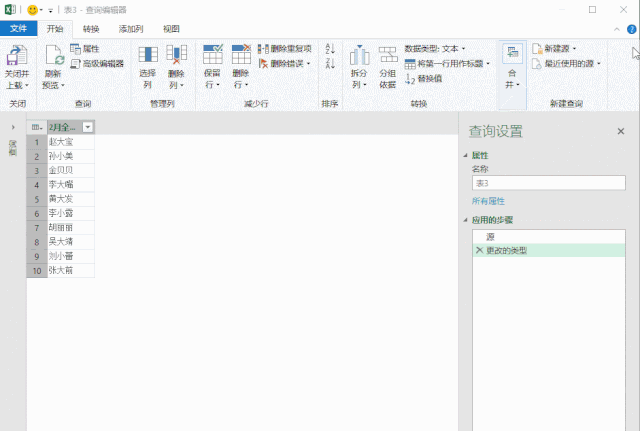Viewport: 640px width, 431px height.
Task: Sort descending Z to A
Action: click(330, 63)
